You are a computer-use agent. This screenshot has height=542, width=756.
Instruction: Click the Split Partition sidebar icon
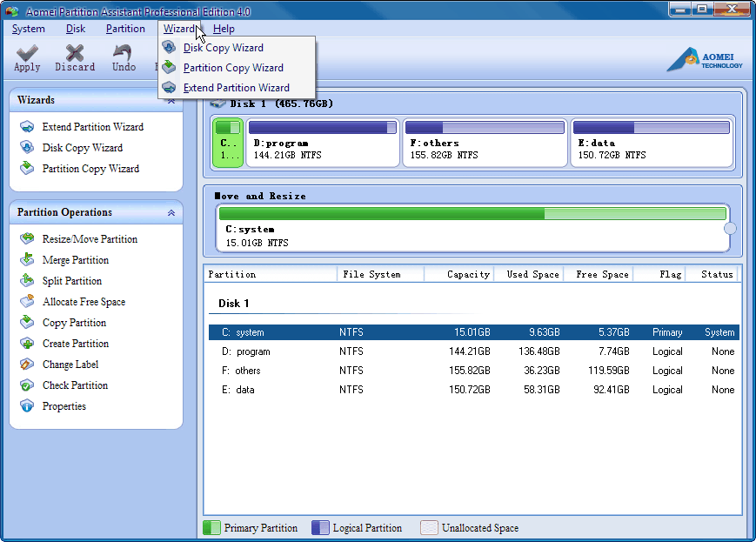[27, 281]
